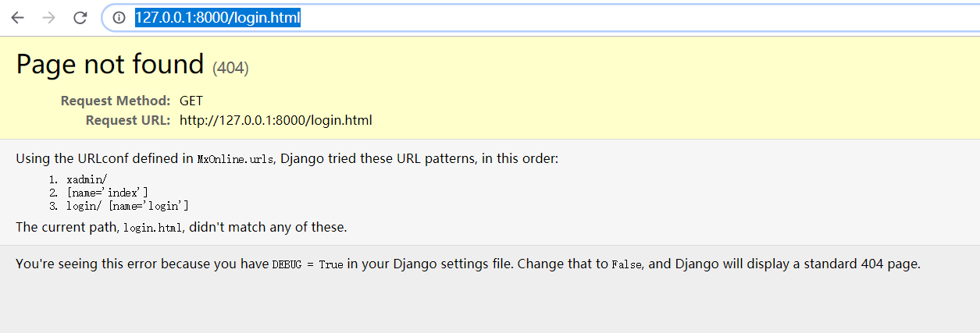
Task: Click "Using the URLconf defined in" text
Action: [x=105, y=159]
